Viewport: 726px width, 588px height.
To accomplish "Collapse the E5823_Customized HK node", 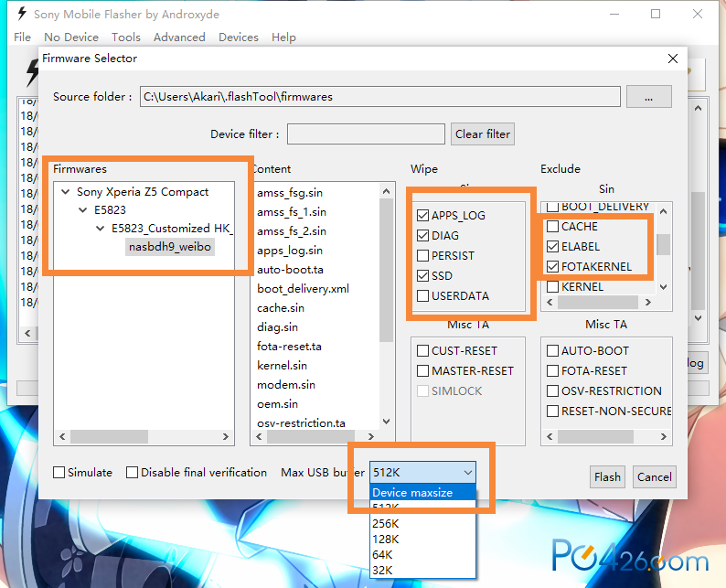I will tap(100, 229).
